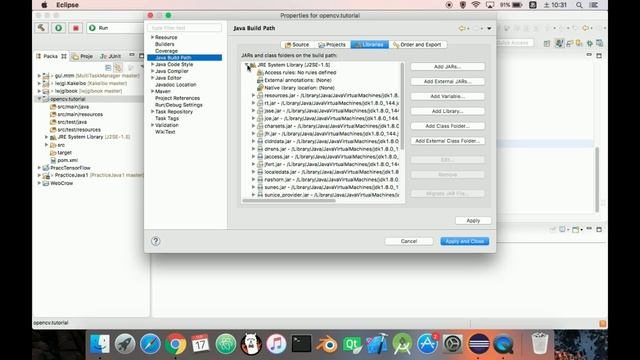Select pom.xml in Package Explorer
The height and width of the screenshot is (360, 640).
click(x=67, y=160)
